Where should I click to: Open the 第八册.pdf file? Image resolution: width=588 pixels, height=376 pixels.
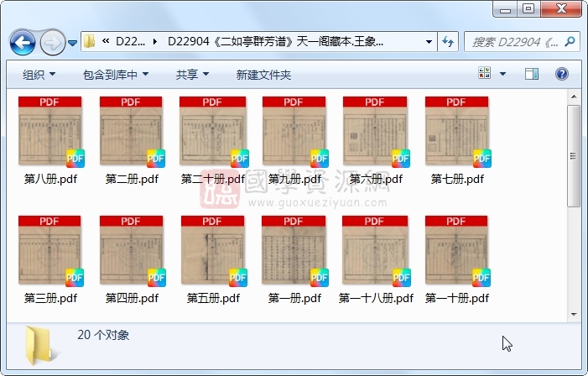pos(49,134)
